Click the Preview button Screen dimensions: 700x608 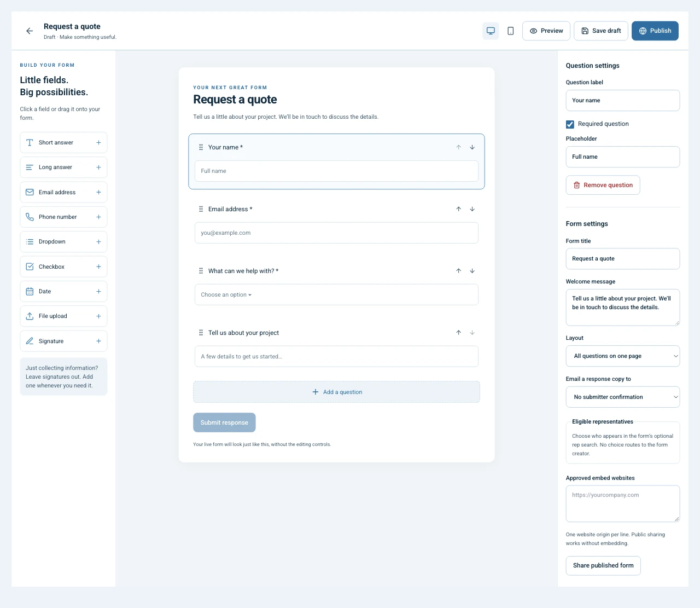[x=546, y=31]
